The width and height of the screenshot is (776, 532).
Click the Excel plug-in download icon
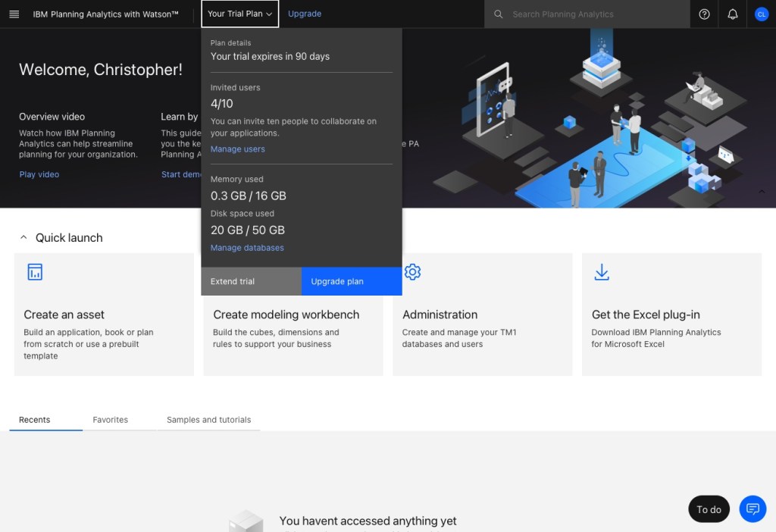pos(602,272)
